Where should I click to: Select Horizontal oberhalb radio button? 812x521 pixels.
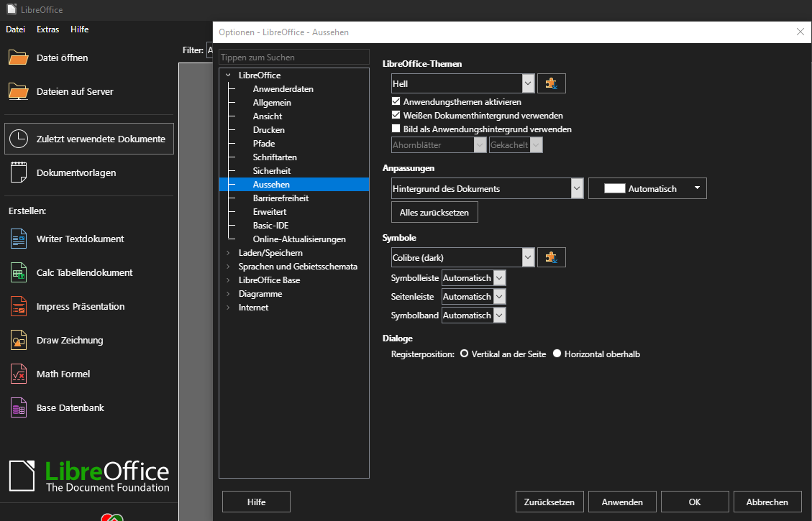pos(557,354)
